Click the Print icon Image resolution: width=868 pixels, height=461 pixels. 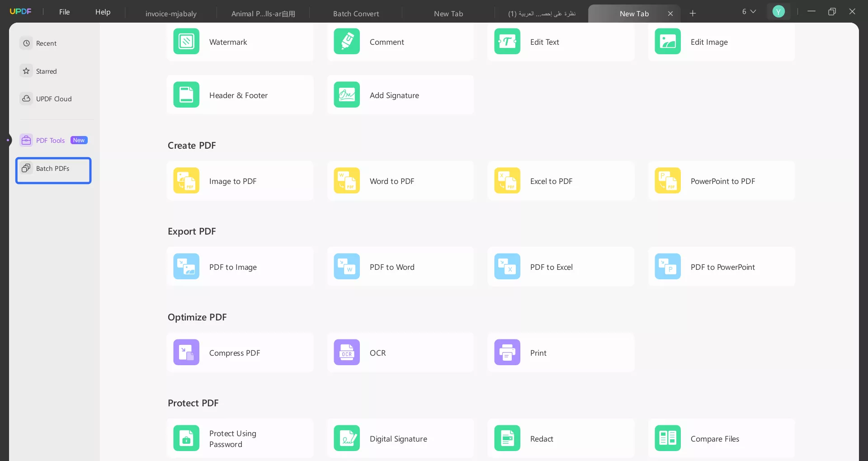507,353
